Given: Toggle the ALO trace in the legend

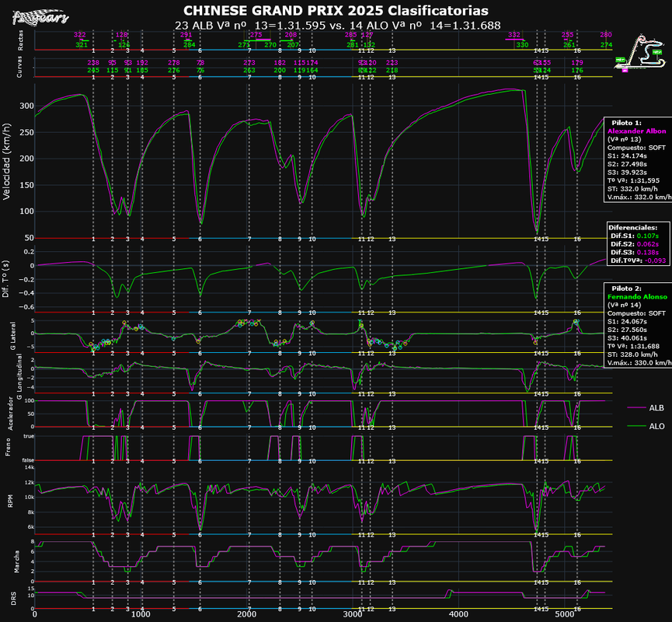Looking at the screenshot, I should [646, 426].
